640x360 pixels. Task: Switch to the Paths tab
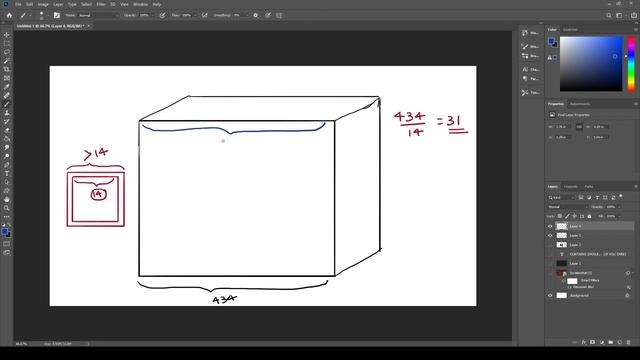click(589, 187)
